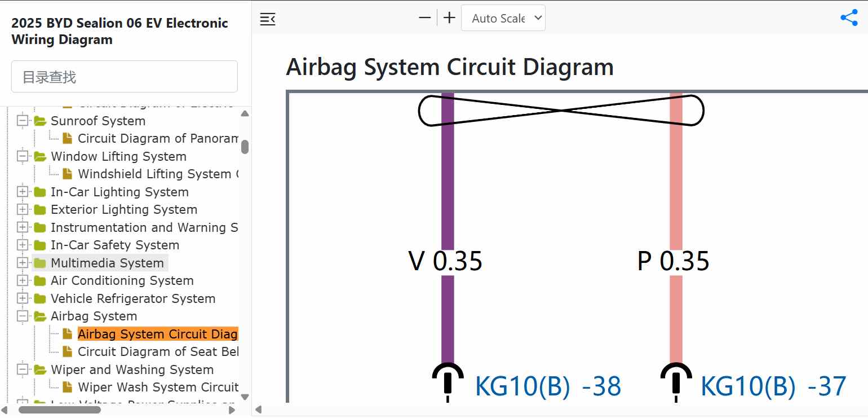Click the Air Conditioning System folder icon
This screenshot has width=868, height=418.
click(39, 281)
